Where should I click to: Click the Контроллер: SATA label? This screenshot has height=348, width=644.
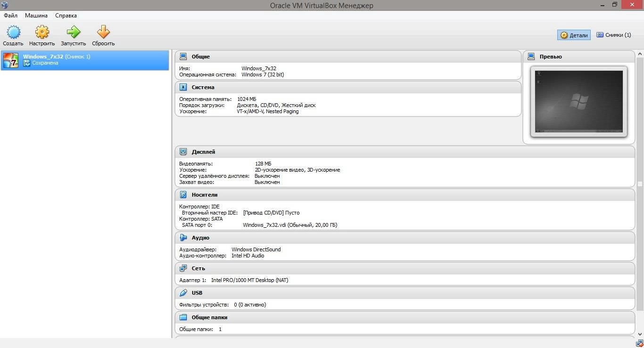(201, 219)
